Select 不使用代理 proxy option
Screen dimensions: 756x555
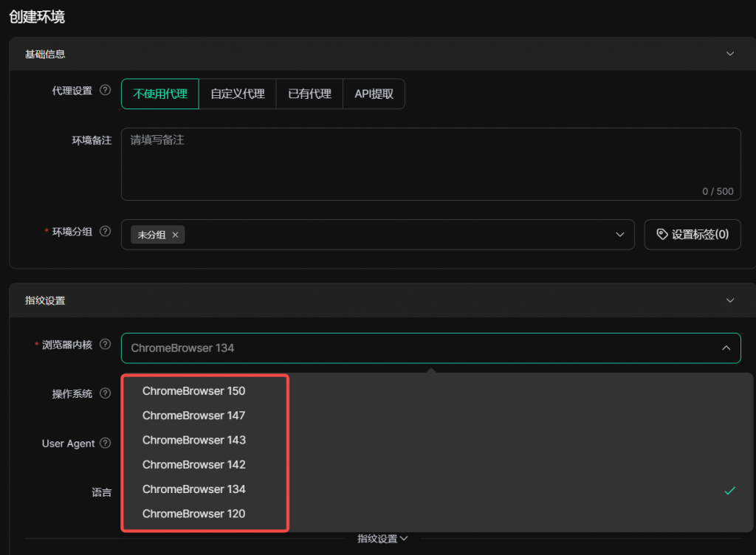coord(160,94)
